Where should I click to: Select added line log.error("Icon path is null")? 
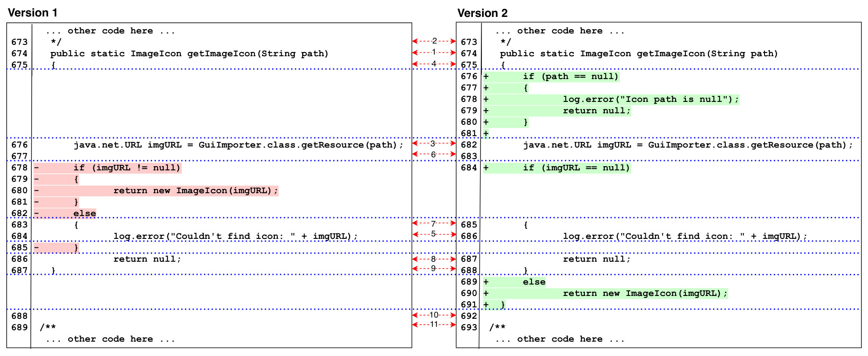tap(611, 99)
